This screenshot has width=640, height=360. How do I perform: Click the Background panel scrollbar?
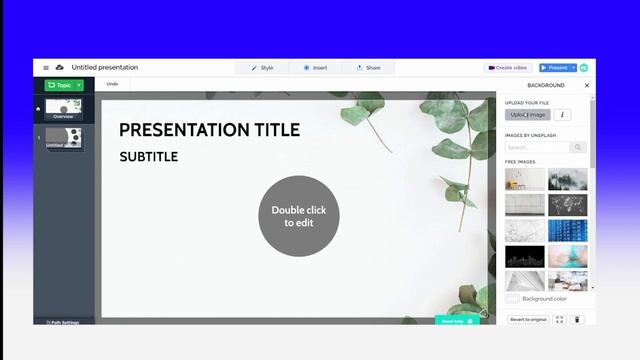point(593,133)
